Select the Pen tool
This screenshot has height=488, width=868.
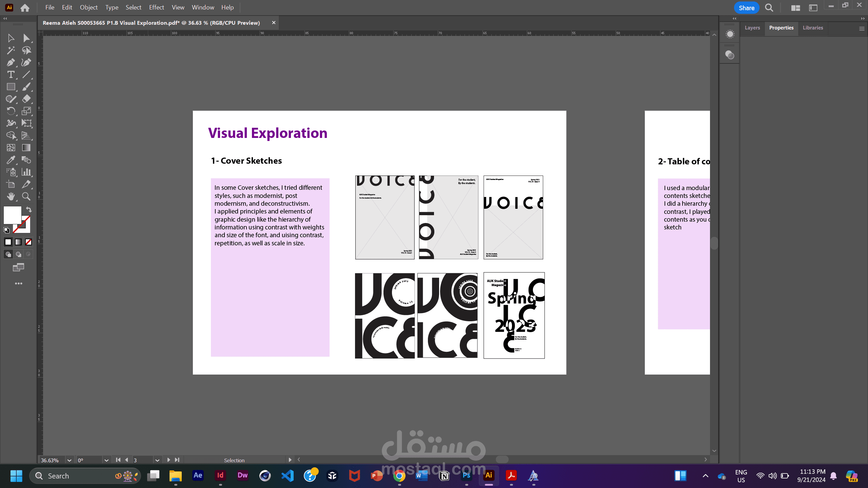coord(11,62)
